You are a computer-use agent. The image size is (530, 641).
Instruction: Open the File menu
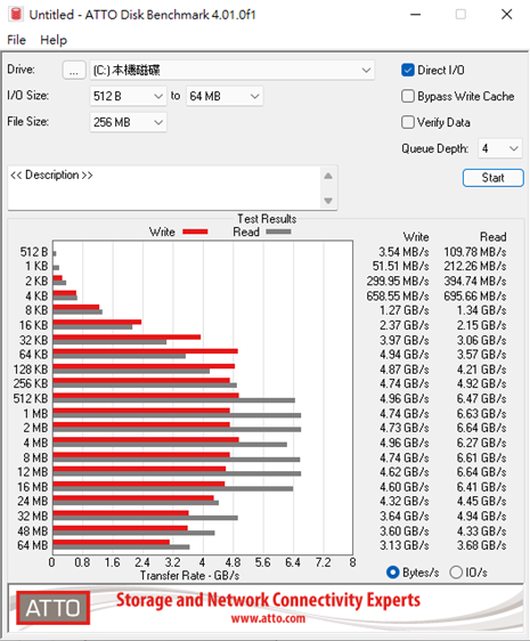[x=16, y=40]
